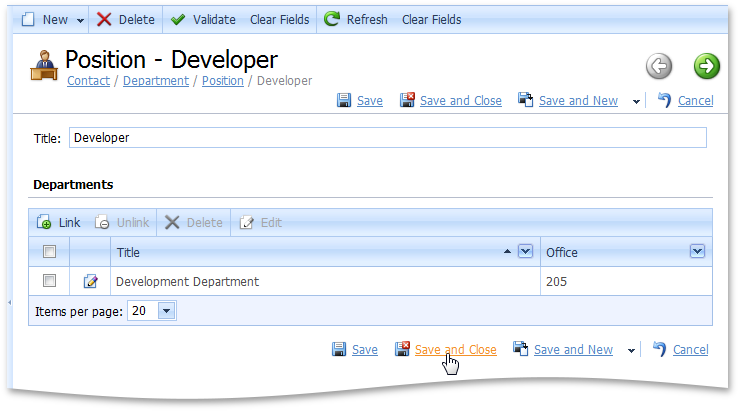
Task: Click the top Cancel undo arrow icon
Action: (664, 100)
